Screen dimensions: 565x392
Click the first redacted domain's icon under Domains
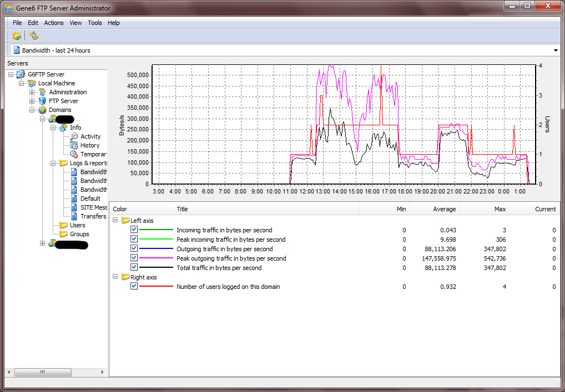pyautogui.click(x=53, y=119)
